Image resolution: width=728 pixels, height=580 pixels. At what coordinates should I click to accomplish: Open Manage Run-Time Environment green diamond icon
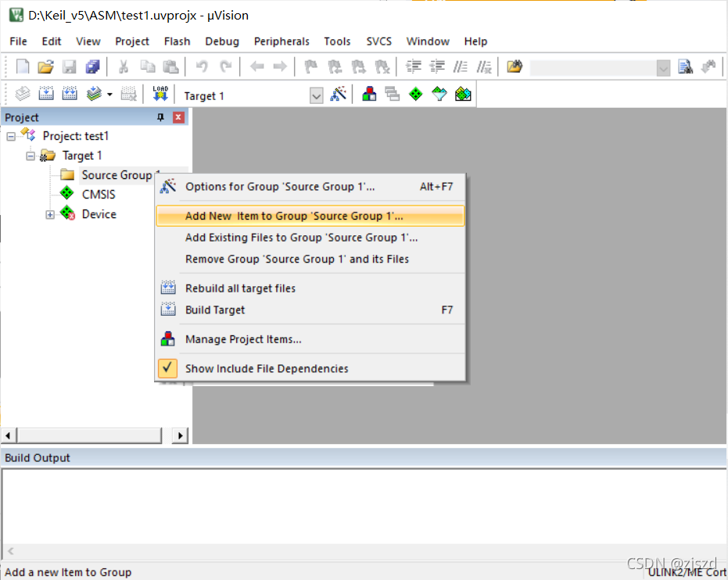pyautogui.click(x=415, y=95)
